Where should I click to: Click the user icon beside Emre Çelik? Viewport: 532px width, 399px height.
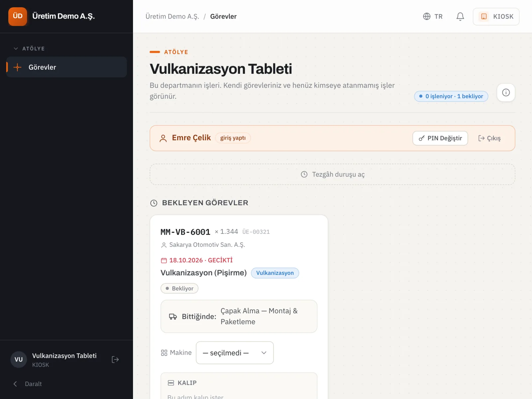163,138
